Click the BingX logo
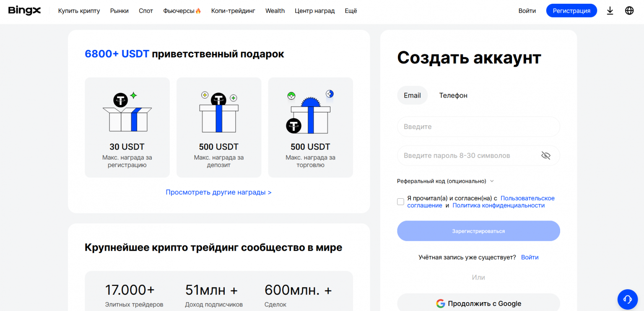Screen dimensions: 644x311 24,10
